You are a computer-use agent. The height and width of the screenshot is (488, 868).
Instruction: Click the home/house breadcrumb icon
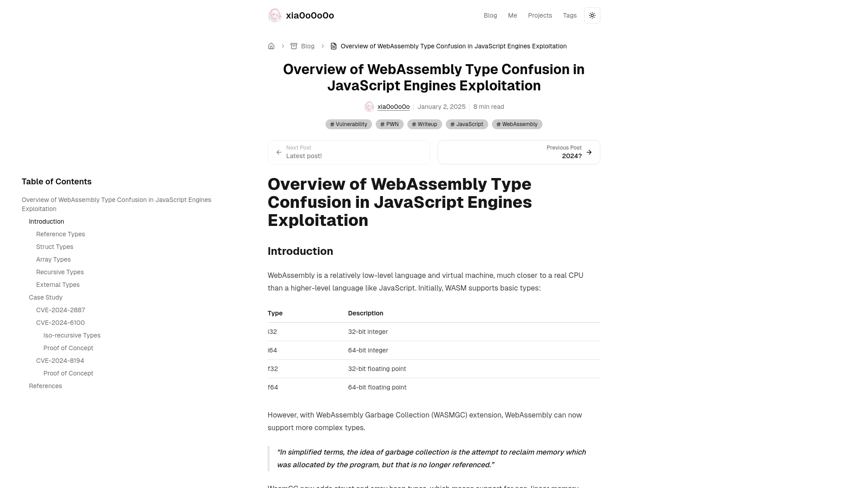pyautogui.click(x=271, y=46)
